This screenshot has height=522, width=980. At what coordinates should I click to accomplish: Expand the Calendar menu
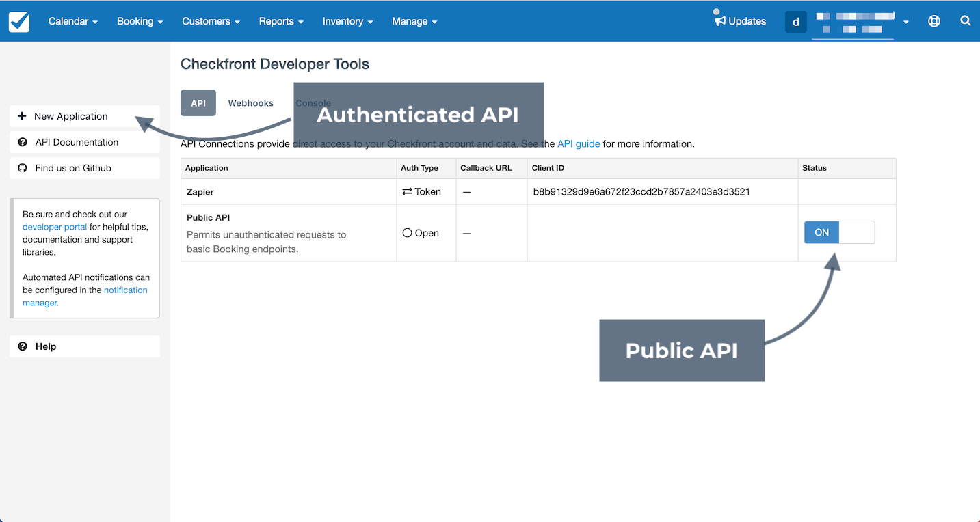pos(73,21)
